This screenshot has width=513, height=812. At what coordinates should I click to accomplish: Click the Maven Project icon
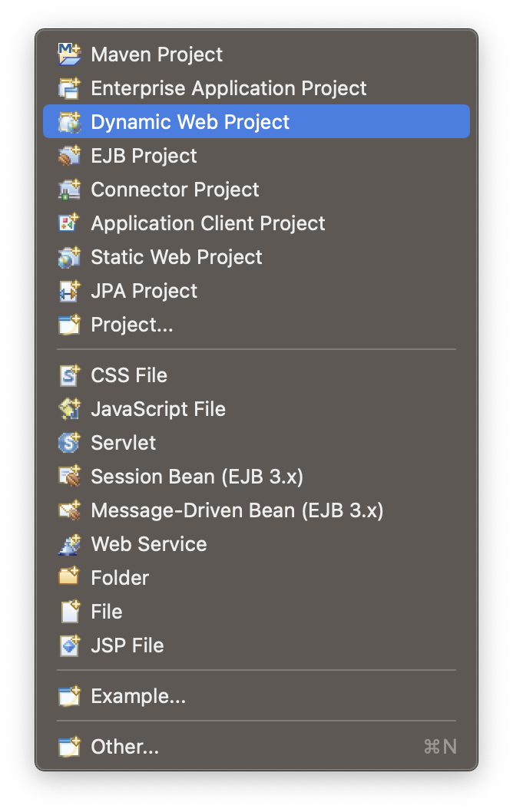tap(69, 54)
